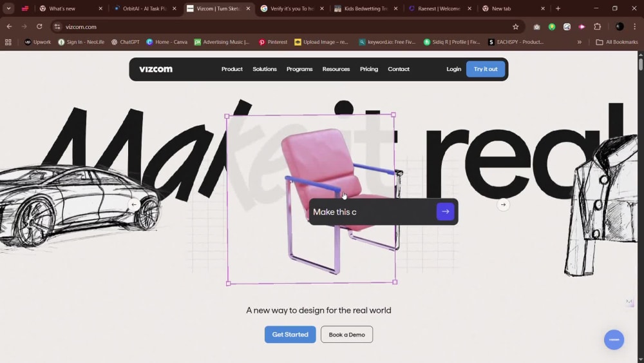Open the Advertising Music bookmark
This screenshot has height=363, width=644.
[222, 42]
